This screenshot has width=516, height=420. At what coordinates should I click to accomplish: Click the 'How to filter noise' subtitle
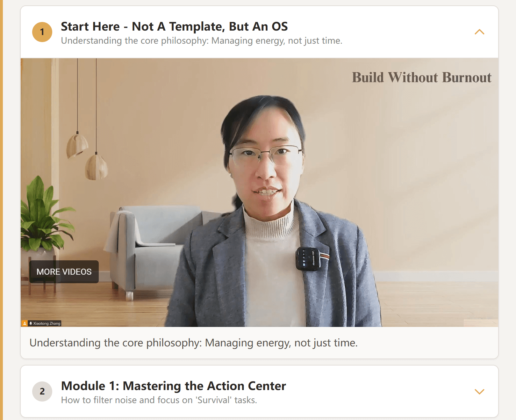pos(159,400)
